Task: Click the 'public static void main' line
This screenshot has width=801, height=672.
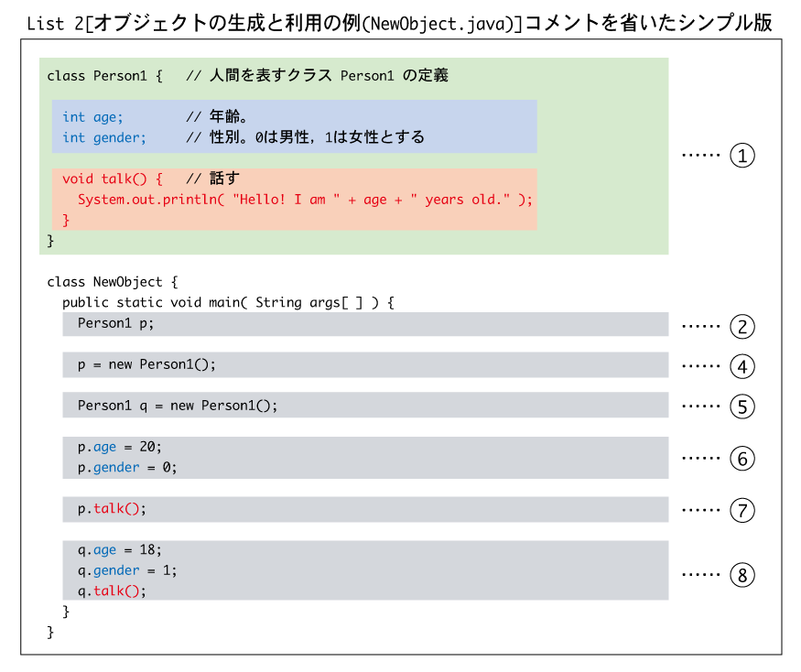Action: pos(228,302)
